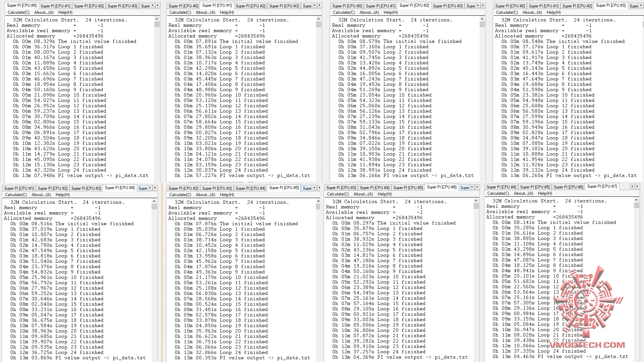Switch to CPU #4 tab in bottom-right window
The height and width of the screenshot is (362, 644).
(x=501, y=187)
